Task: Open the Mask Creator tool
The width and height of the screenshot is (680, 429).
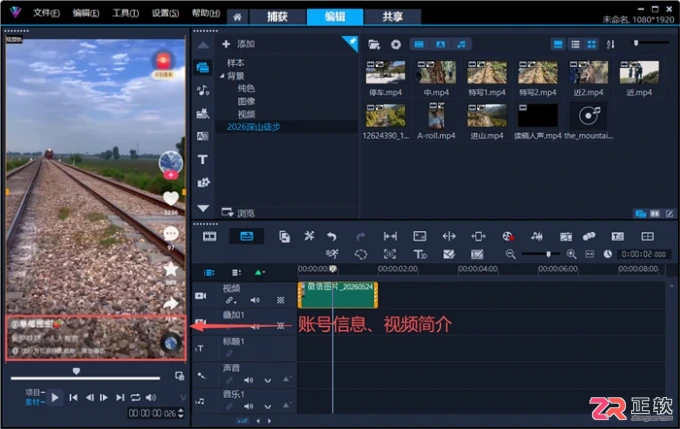Action: 361,254
